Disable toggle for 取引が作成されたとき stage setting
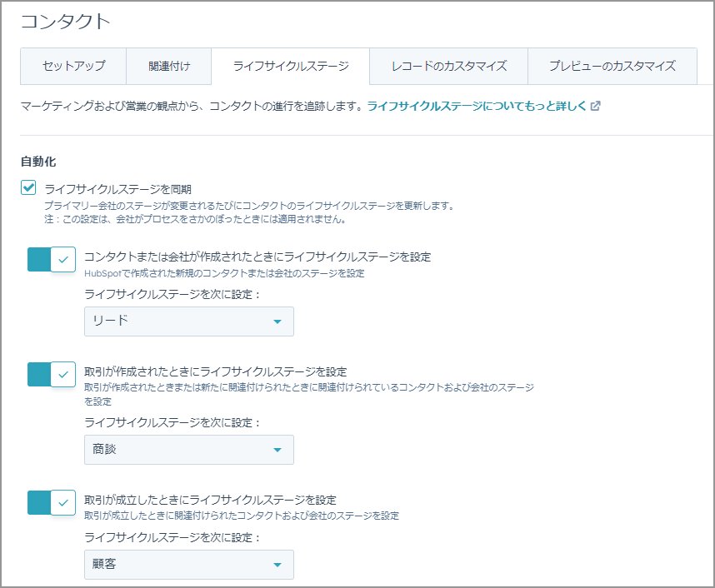715x588 pixels. 52,374
